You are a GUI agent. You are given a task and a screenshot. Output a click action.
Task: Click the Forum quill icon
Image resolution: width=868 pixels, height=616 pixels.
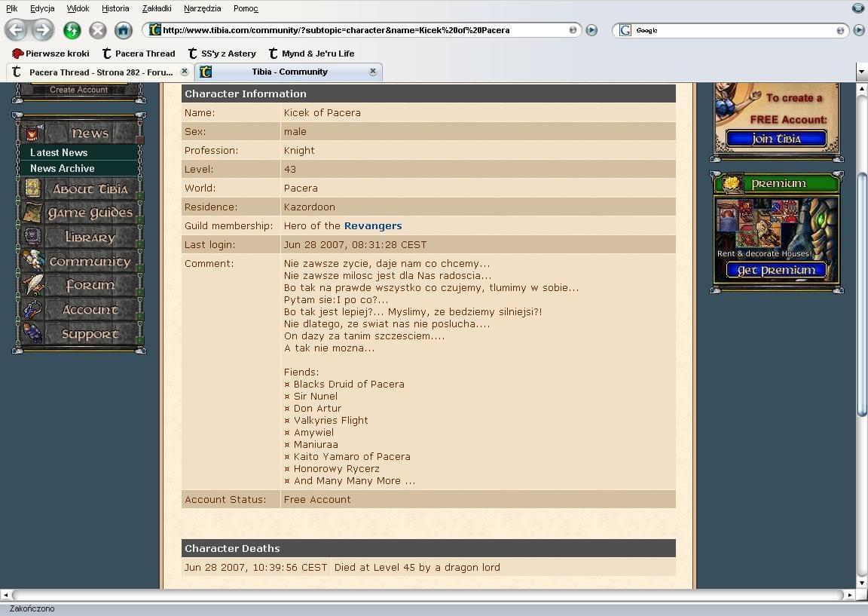point(32,285)
